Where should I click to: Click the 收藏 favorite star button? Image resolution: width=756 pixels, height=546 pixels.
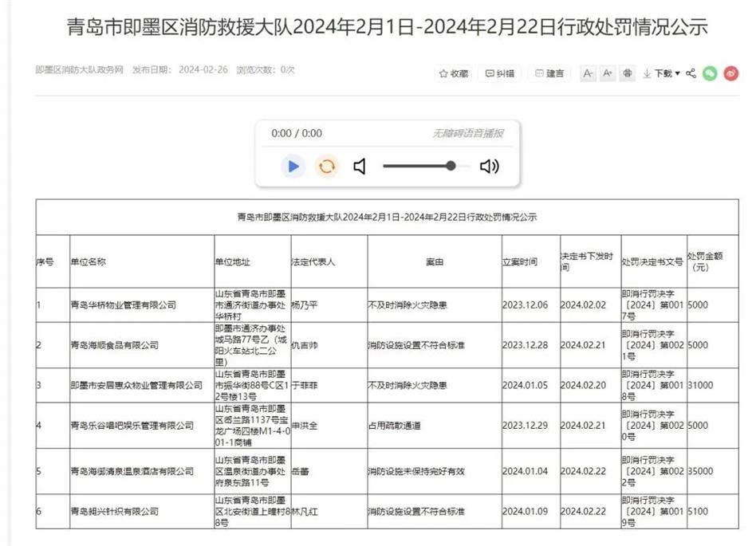coord(454,73)
